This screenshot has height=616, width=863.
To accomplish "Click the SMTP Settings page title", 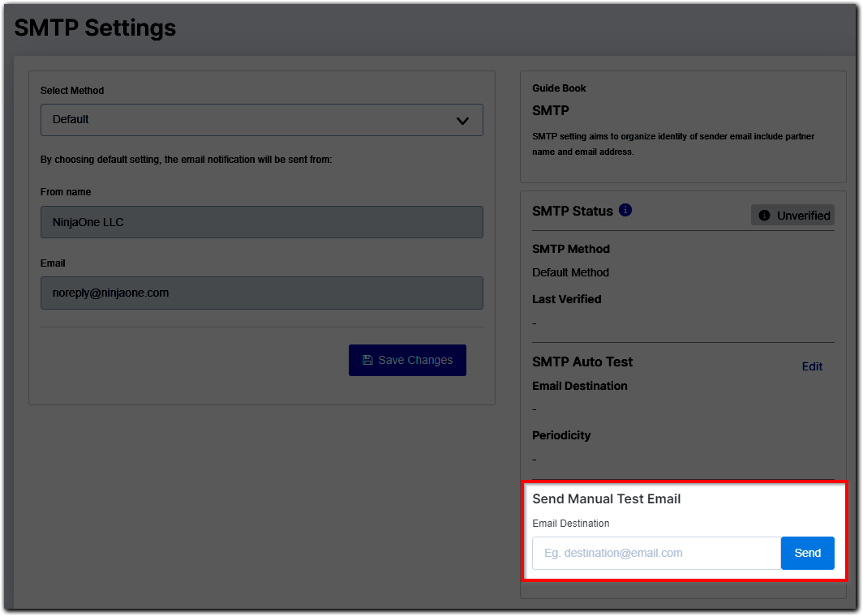I will point(95,28).
